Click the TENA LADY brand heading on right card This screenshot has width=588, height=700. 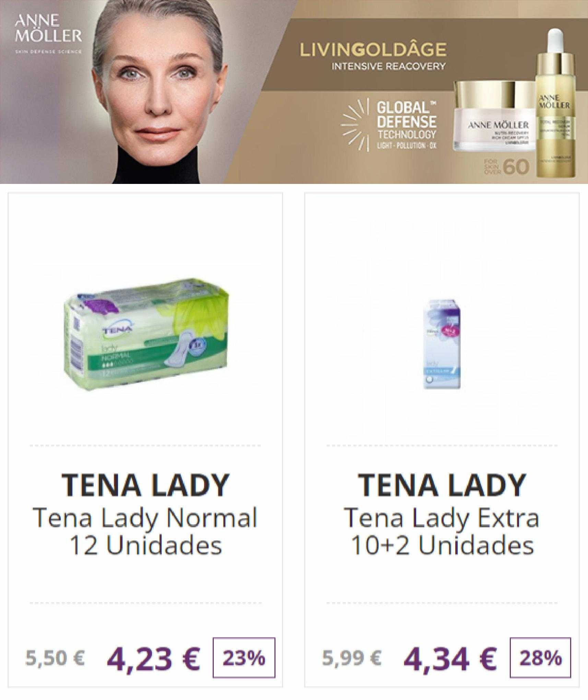tap(442, 485)
